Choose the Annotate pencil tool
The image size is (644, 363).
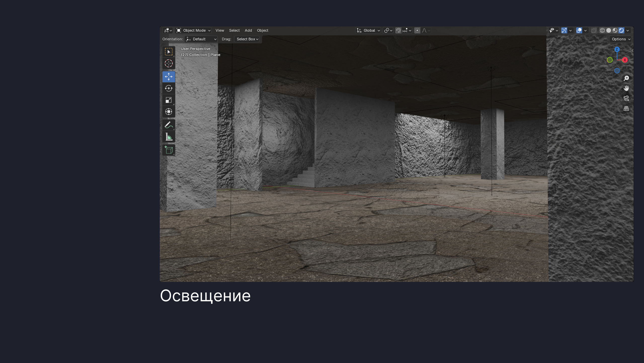pyautogui.click(x=169, y=125)
